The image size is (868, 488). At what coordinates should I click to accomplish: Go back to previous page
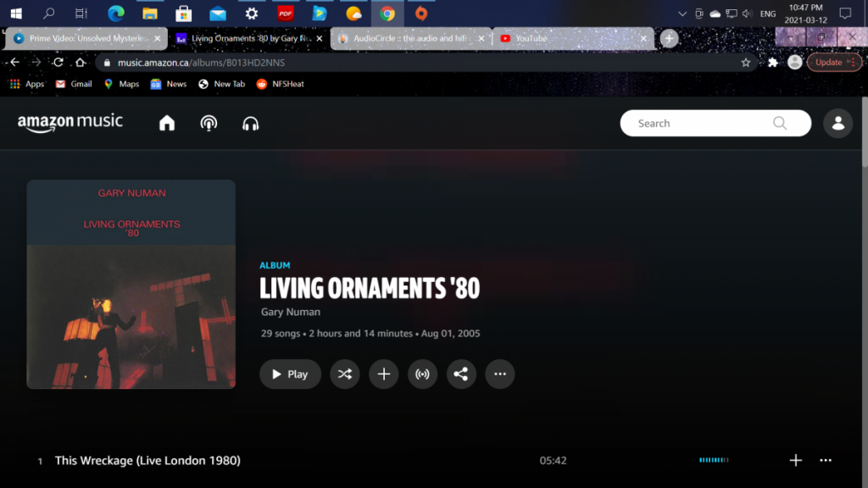pyautogui.click(x=15, y=63)
